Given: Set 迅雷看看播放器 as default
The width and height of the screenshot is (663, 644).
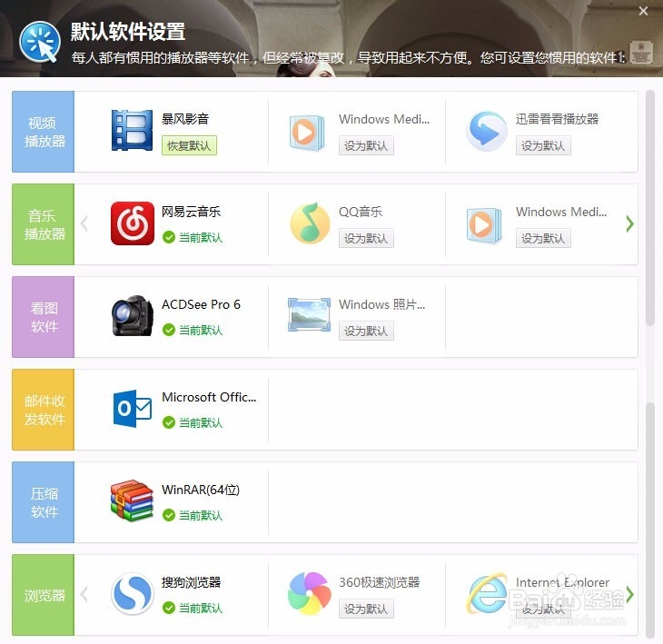Looking at the screenshot, I should coord(543,145).
